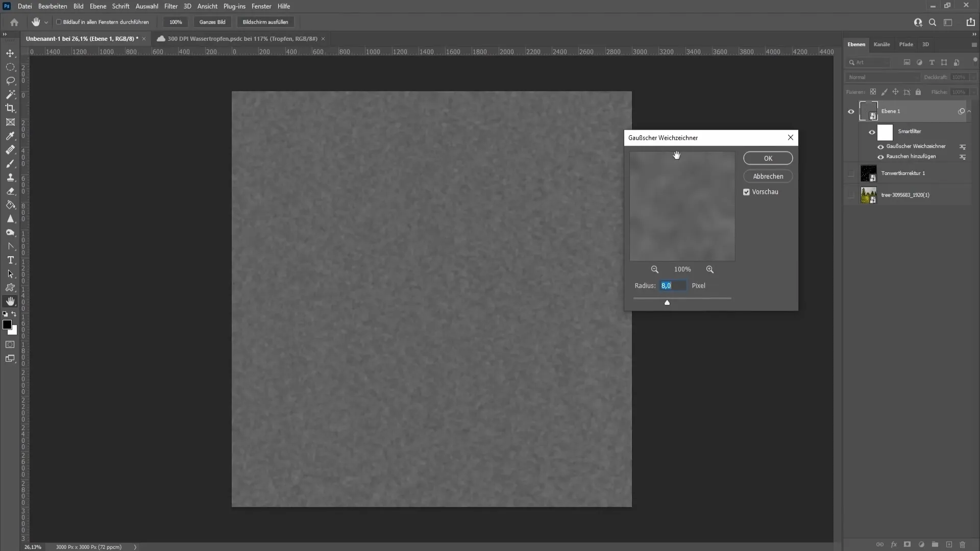
Task: Open Hand tool preset picker arrow
Action: (46, 22)
